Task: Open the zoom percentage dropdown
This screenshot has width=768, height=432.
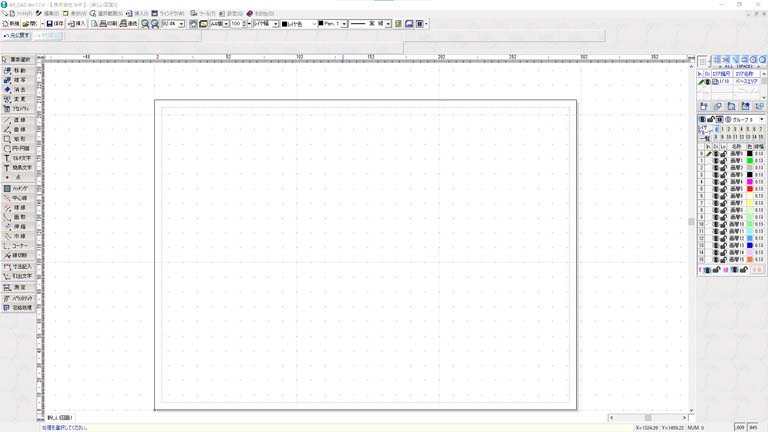Action: (181, 24)
